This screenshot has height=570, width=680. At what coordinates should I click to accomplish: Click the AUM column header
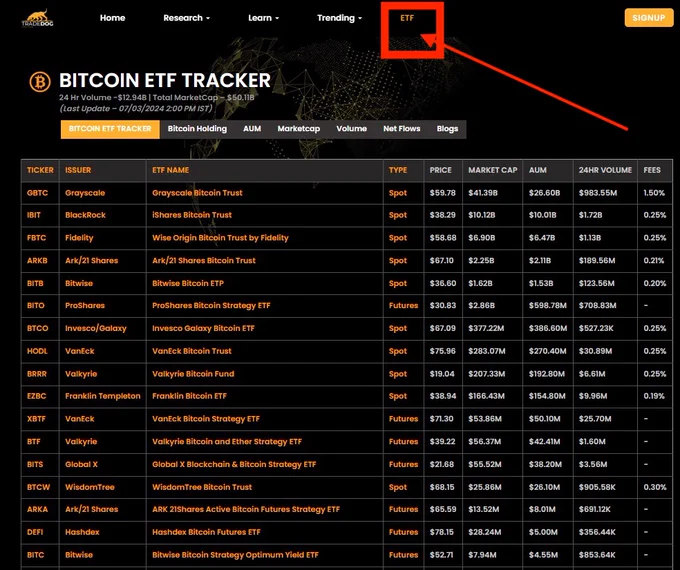538,170
